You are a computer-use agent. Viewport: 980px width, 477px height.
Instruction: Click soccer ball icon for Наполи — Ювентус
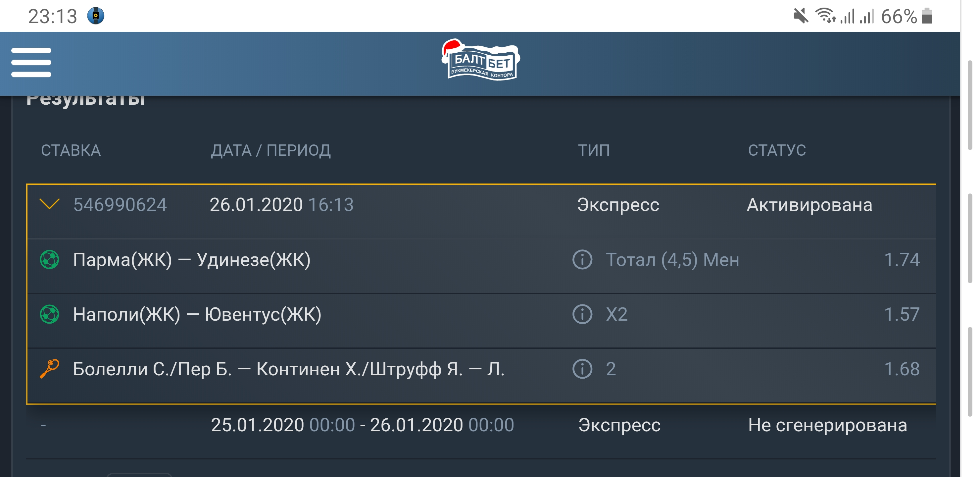tap(49, 314)
